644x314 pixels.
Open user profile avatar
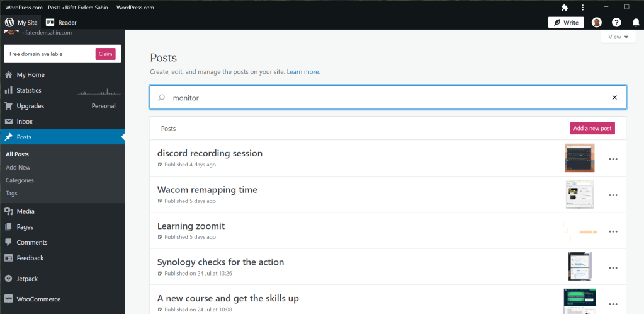tap(596, 23)
